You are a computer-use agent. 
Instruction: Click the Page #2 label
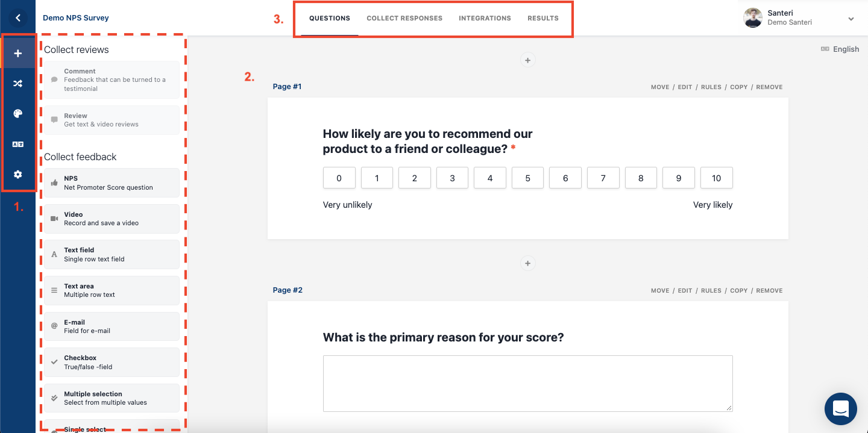click(288, 290)
